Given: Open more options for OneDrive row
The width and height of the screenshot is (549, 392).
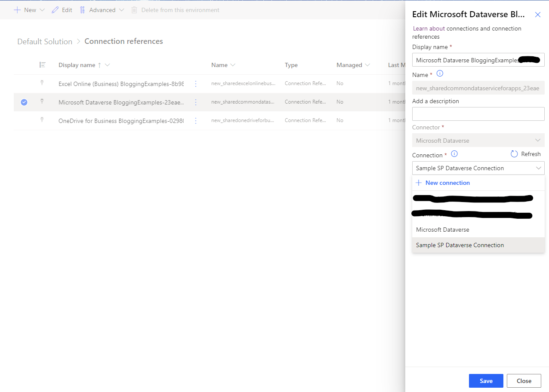Looking at the screenshot, I should [196, 121].
